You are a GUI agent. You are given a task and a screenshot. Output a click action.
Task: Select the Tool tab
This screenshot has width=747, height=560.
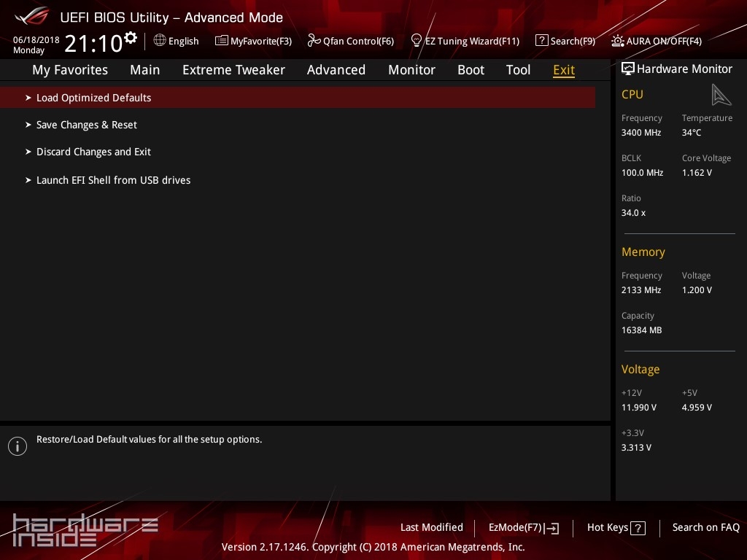(519, 70)
